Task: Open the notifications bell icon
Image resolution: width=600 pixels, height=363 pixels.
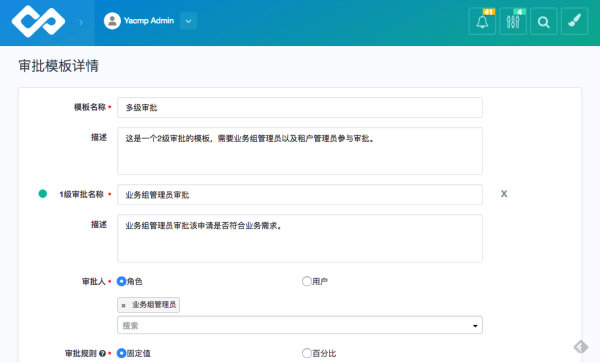Action: click(x=483, y=21)
